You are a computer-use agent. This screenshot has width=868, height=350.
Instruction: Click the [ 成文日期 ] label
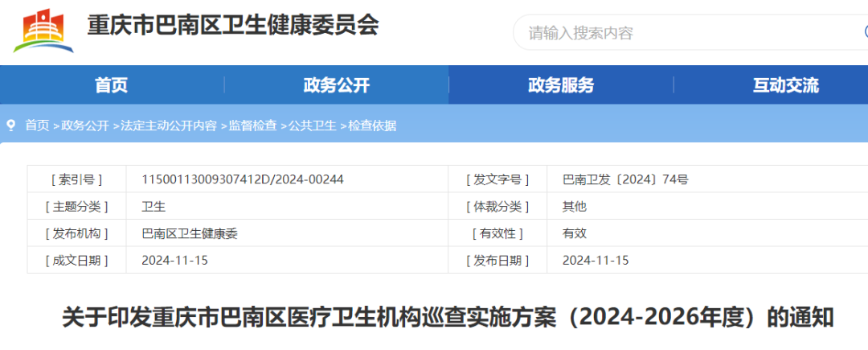tap(76, 260)
